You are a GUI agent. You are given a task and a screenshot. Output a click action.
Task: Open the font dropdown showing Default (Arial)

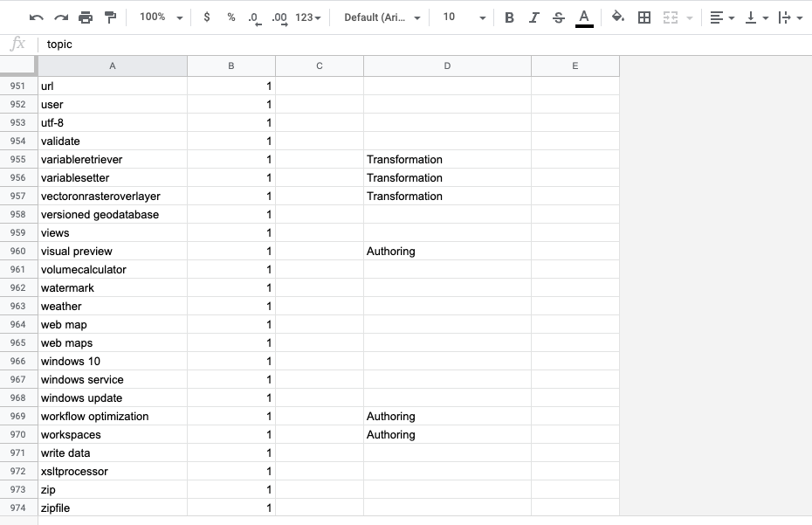click(379, 16)
